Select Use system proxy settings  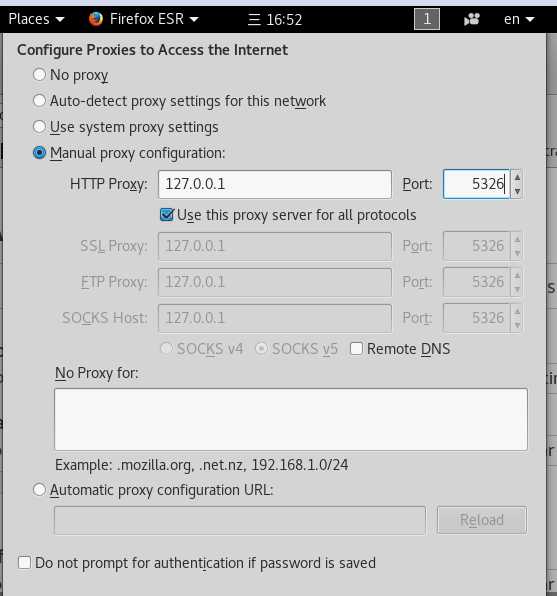tap(39, 127)
